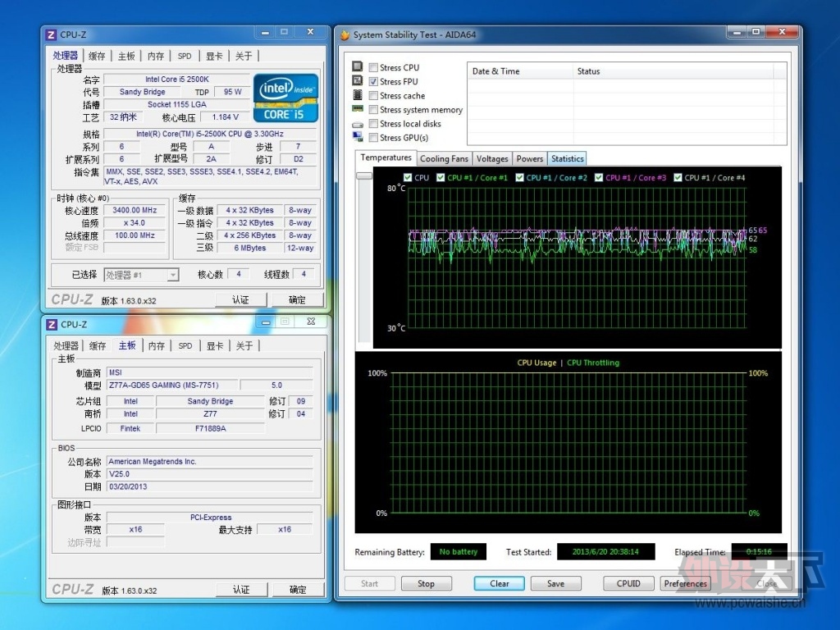
Task: Open 主板 tab in top CPU-Z window
Action: tap(126, 56)
